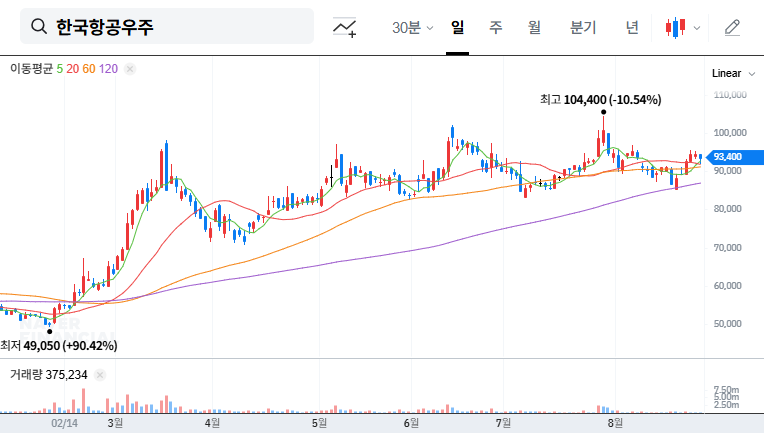Select the pencil drawing tool

coord(732,28)
